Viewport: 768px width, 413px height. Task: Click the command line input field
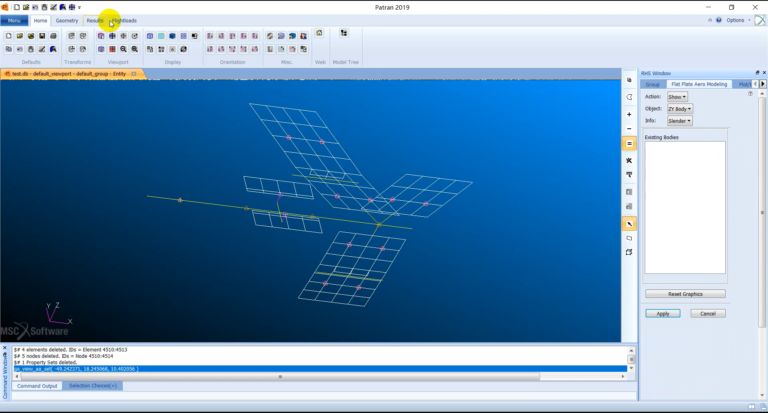[324, 395]
